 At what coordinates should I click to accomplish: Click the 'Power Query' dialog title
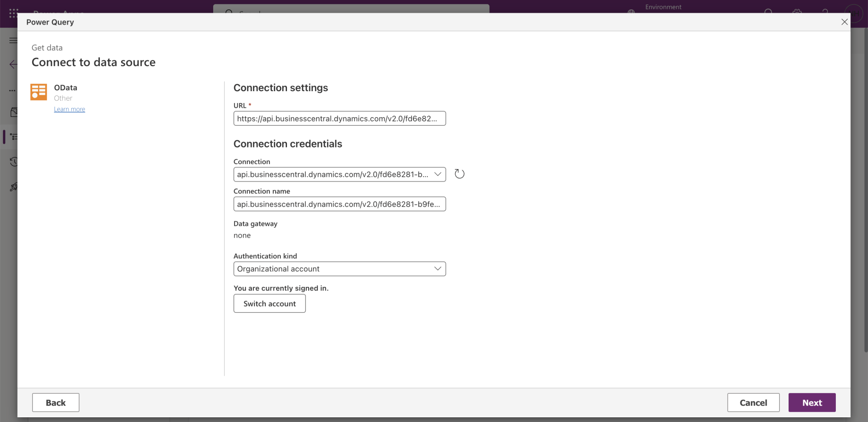click(50, 22)
